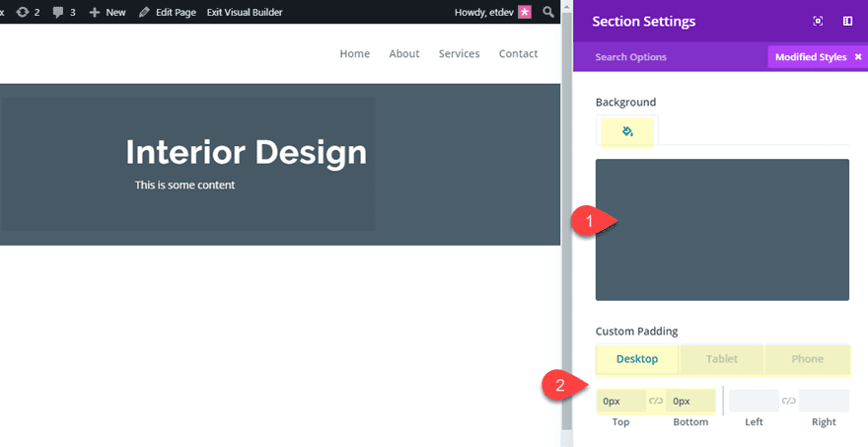
Task: Select the background color paint bucket tab
Action: point(627,131)
